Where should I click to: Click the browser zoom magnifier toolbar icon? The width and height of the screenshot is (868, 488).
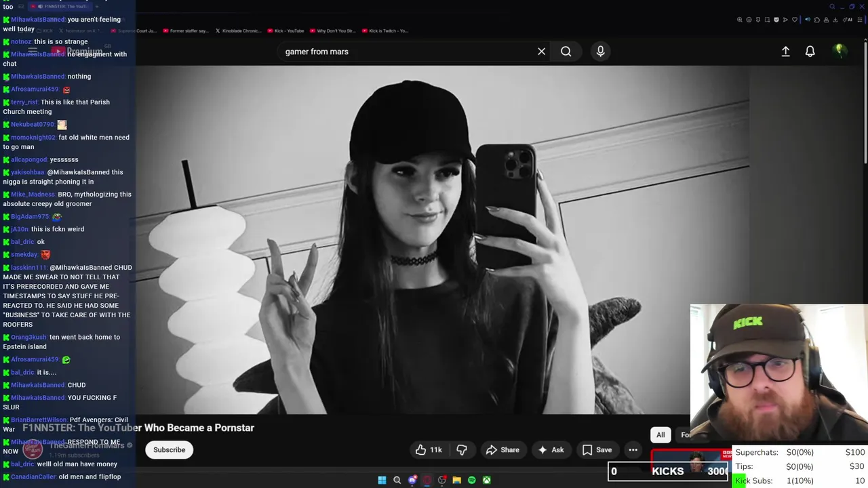point(739,20)
